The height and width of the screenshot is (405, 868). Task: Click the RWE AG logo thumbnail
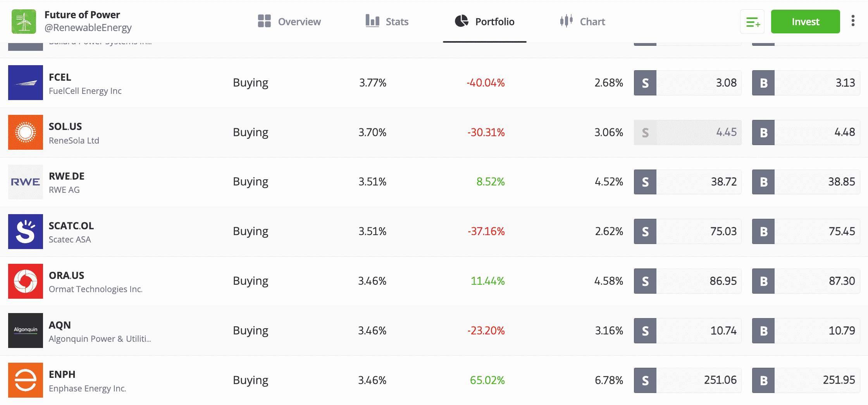[x=26, y=182]
